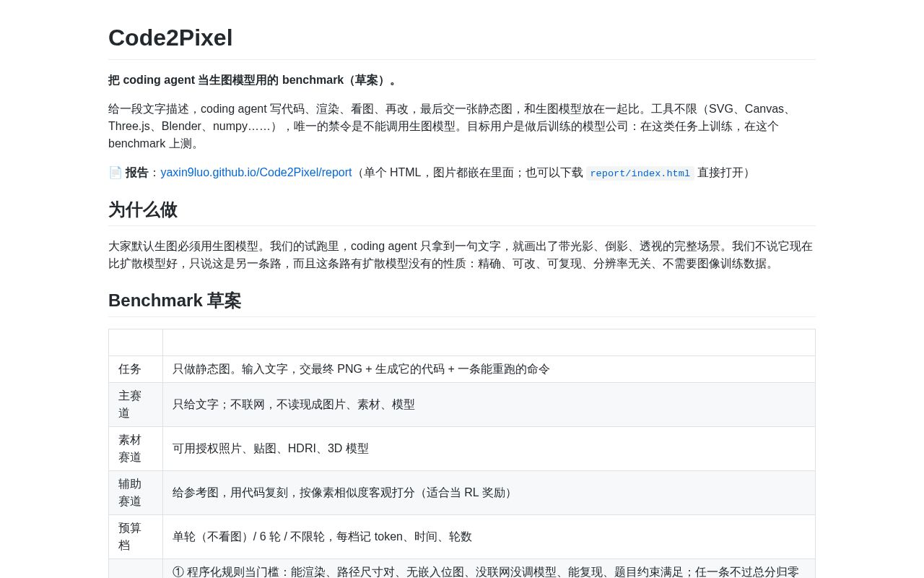Click the paragraph starting with 大家默认生图
924x578 pixels.
click(462, 255)
